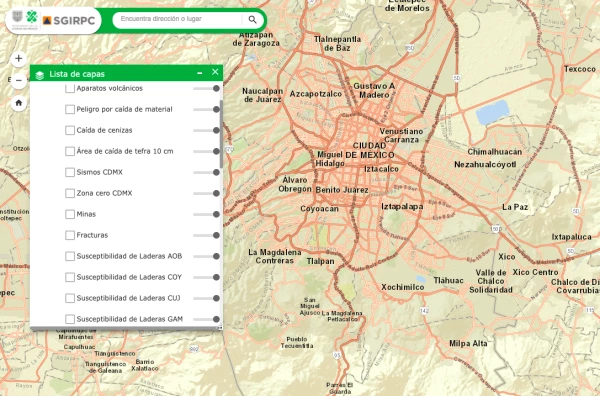Click the Lista de capas panel title
The height and width of the screenshot is (396, 600).
[x=77, y=74]
